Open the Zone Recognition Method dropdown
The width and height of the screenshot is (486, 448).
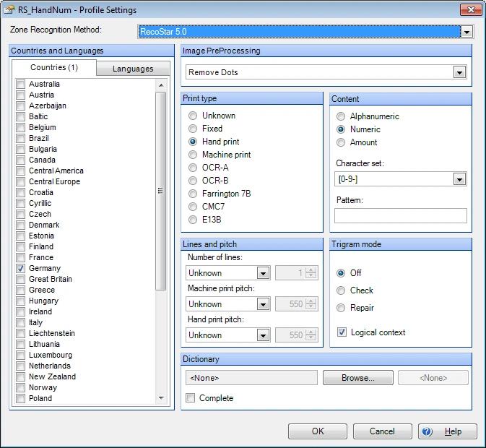[467, 32]
